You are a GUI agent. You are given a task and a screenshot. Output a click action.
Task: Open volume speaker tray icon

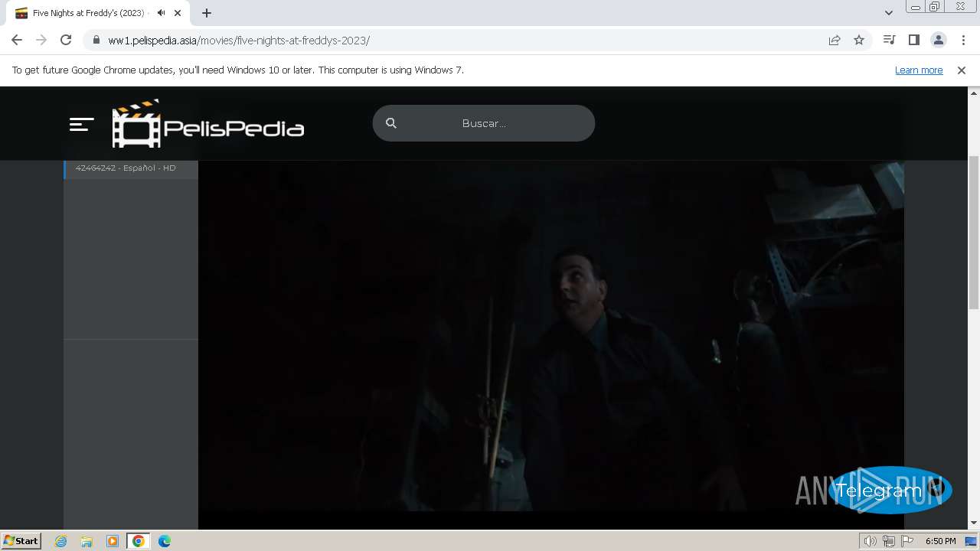point(871,541)
